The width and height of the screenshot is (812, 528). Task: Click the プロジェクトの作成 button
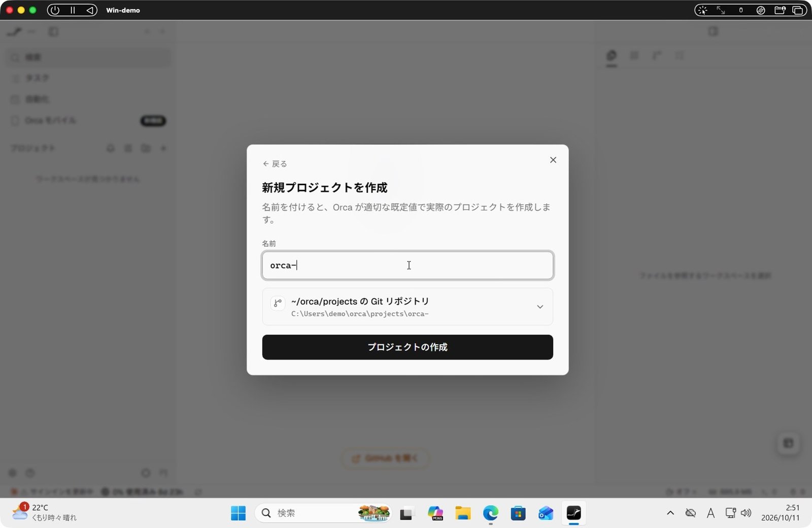[x=408, y=347]
